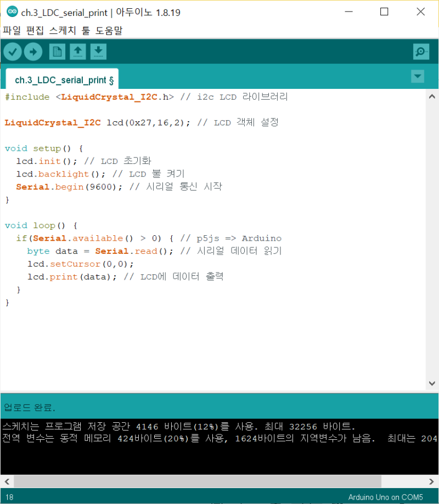Save the sketch with the toolbar save icon

point(98,51)
